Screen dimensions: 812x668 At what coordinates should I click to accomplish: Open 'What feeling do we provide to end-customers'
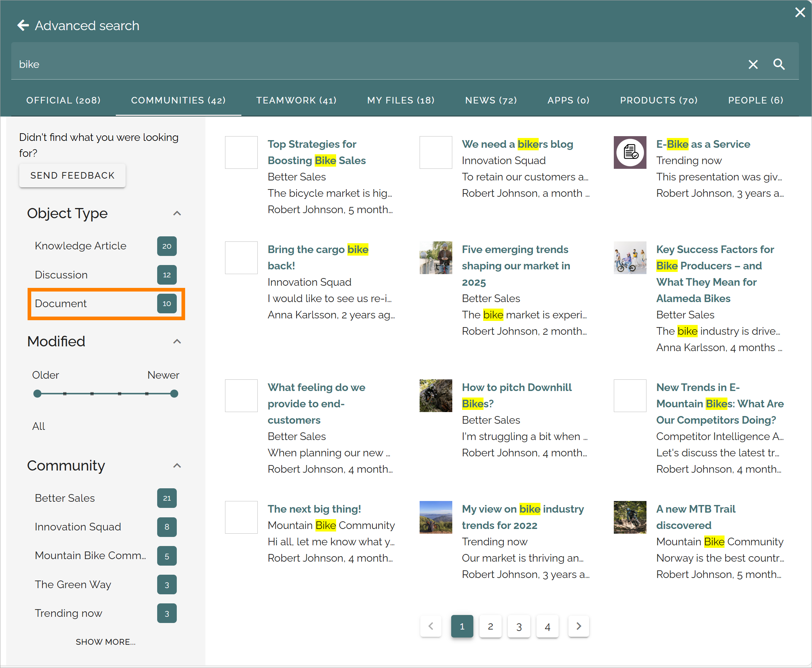coord(317,403)
